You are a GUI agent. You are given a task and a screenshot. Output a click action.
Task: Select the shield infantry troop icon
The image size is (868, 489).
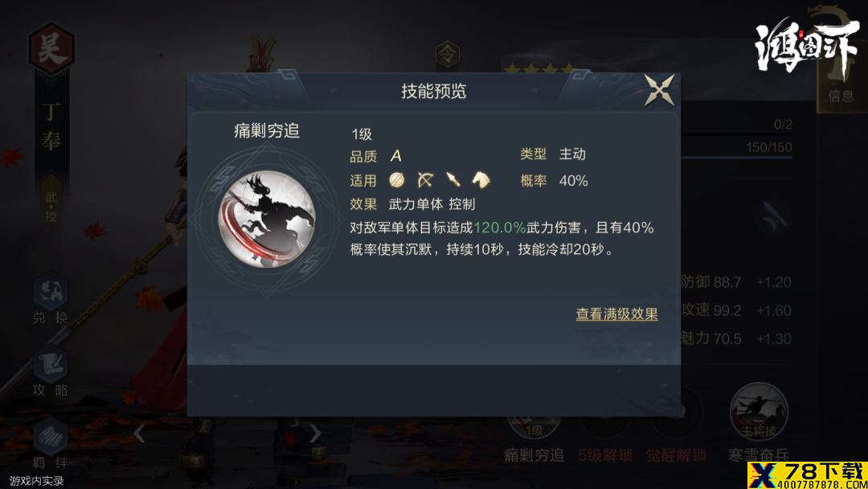396,180
